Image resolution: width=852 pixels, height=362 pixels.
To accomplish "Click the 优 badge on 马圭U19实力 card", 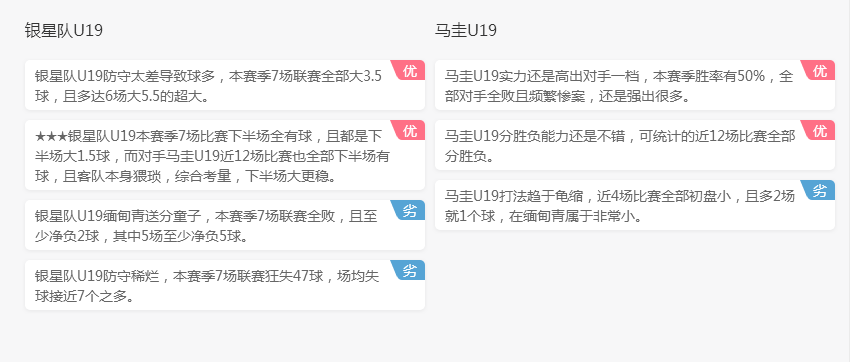I will pos(818,70).
